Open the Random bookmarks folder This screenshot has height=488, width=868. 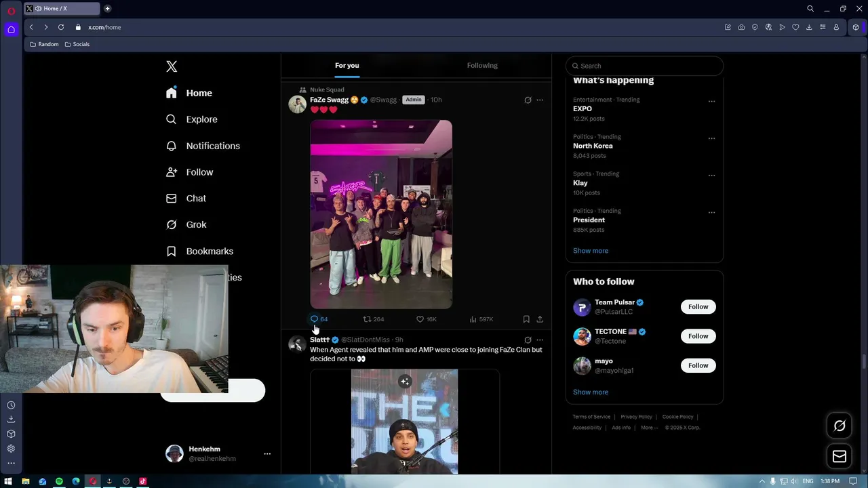click(44, 44)
